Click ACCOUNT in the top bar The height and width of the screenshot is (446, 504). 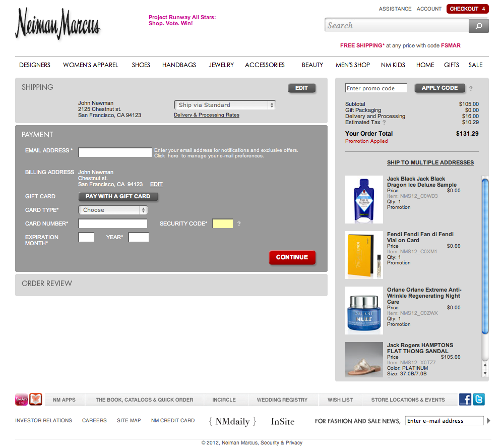[429, 9]
